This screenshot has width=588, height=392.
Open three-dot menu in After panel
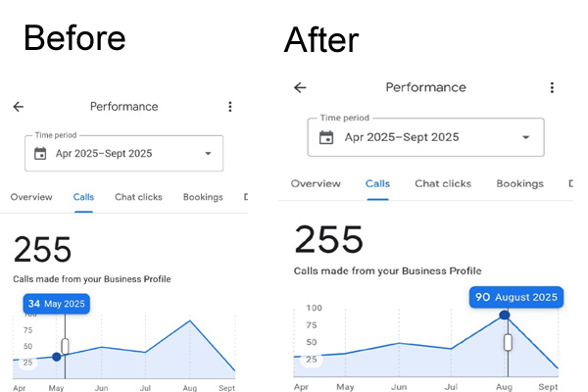(x=552, y=88)
